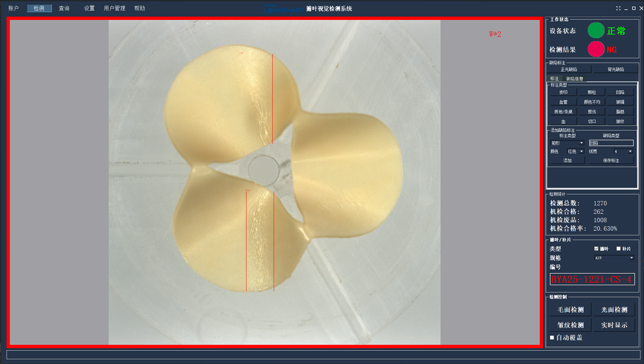644x364 pixels.
Task: Click the 缺陷类型 text field
Action: 611,143
